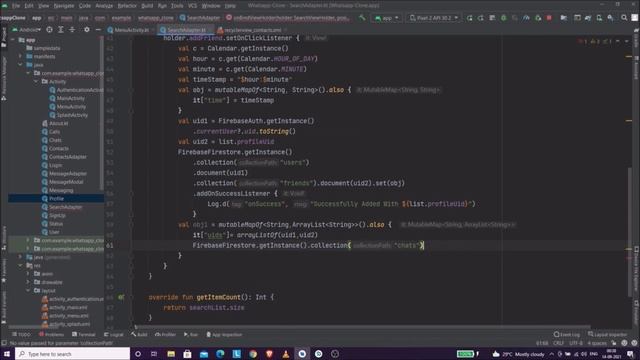Select SplashActivity in project tree
The image size is (640, 360).
click(x=72, y=115)
